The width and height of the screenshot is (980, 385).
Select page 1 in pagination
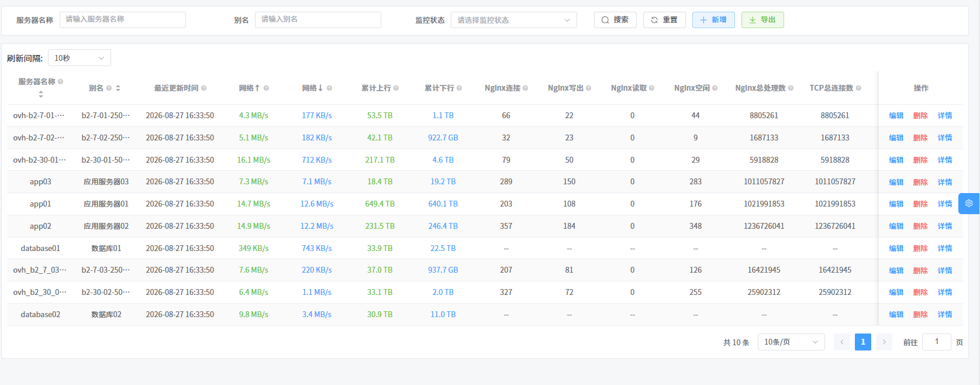pos(863,342)
